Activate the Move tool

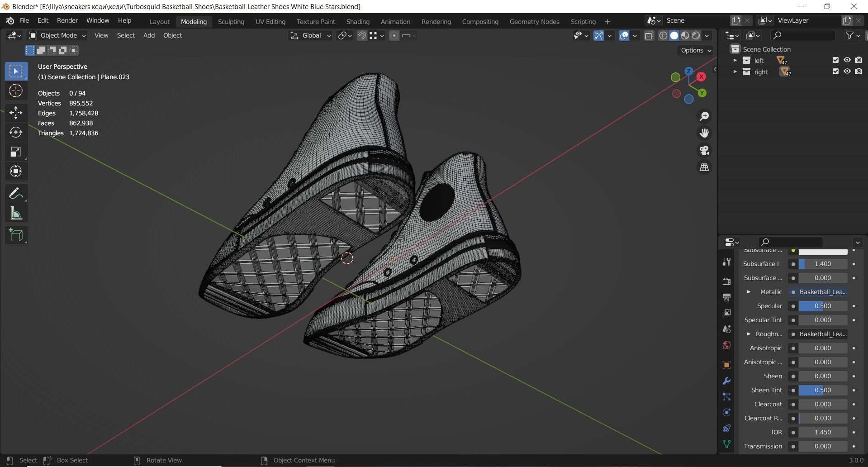(x=16, y=112)
